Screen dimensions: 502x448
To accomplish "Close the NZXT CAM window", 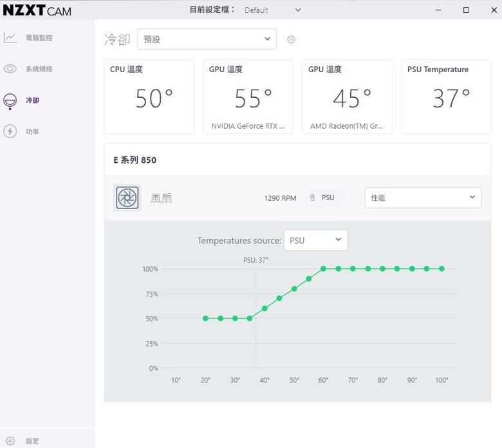I will click(494, 10).
